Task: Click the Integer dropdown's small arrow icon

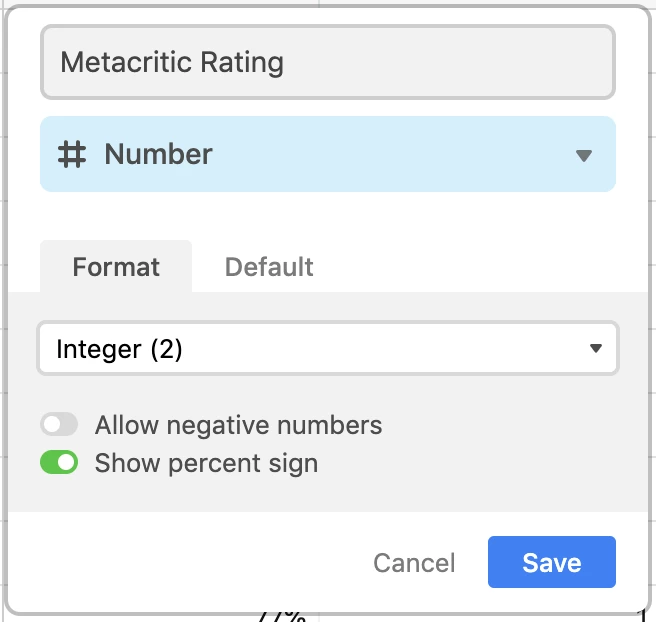Action: tap(595, 348)
